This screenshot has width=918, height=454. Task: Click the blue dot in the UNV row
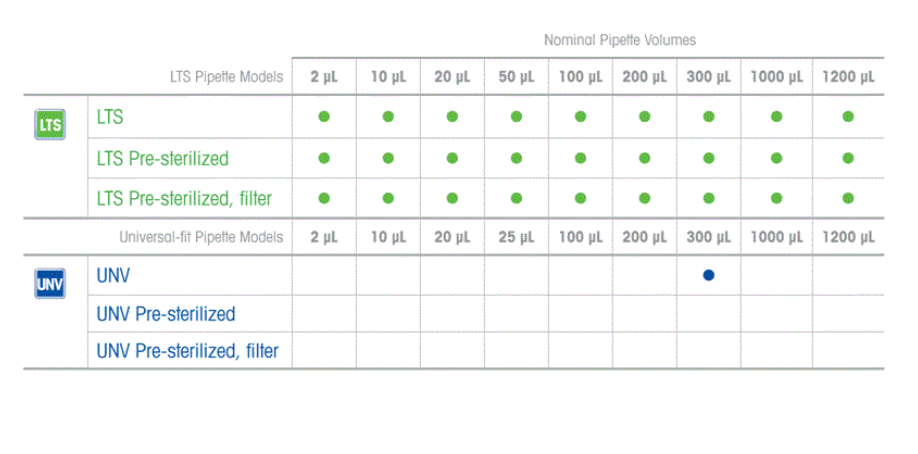coord(708,275)
